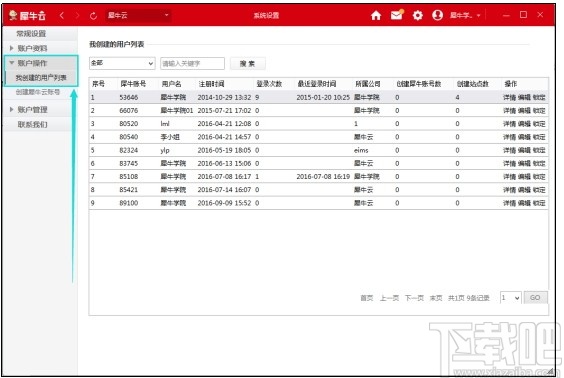The height and width of the screenshot is (378, 564).
Task: Click the GO pagination button
Action: tap(535, 298)
